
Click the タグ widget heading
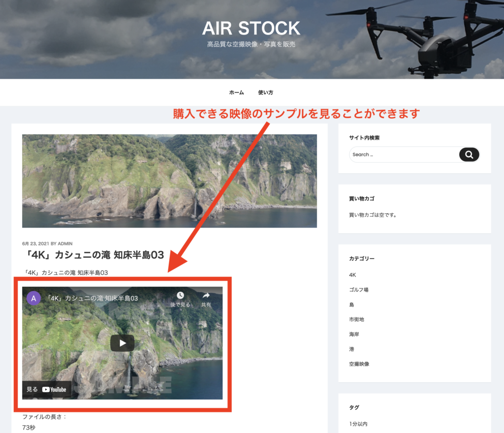coord(354,407)
